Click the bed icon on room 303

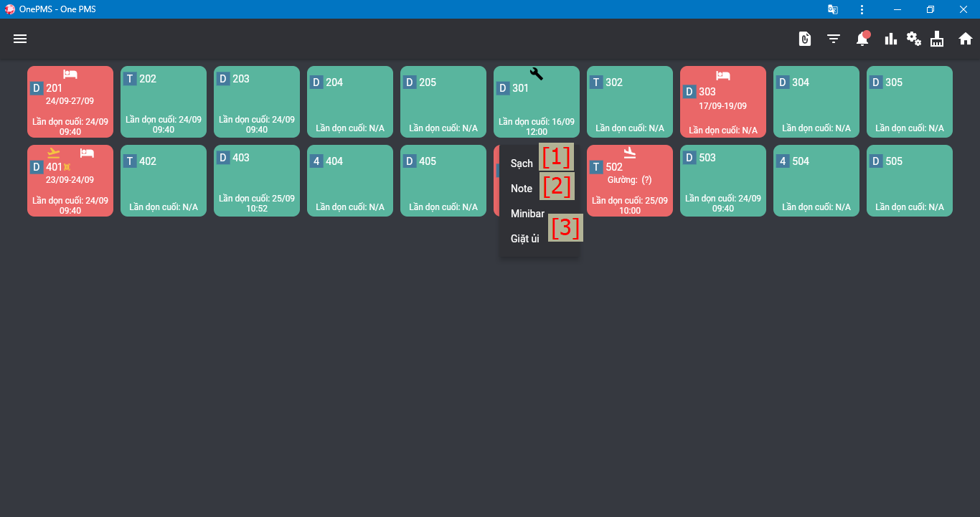pyautogui.click(x=723, y=76)
